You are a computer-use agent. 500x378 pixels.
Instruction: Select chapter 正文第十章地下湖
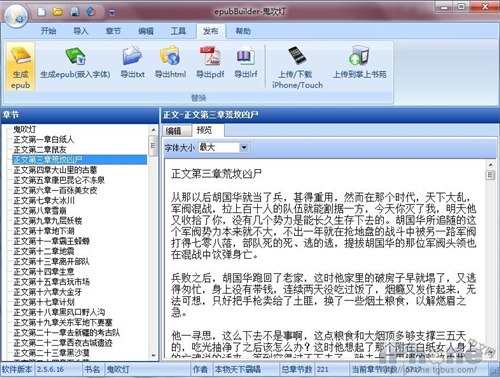coord(44,231)
